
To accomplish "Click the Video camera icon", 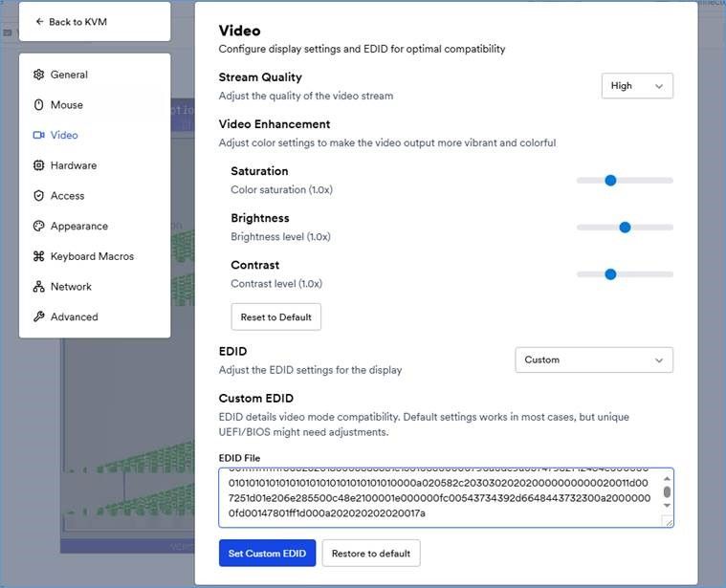I will [x=39, y=135].
